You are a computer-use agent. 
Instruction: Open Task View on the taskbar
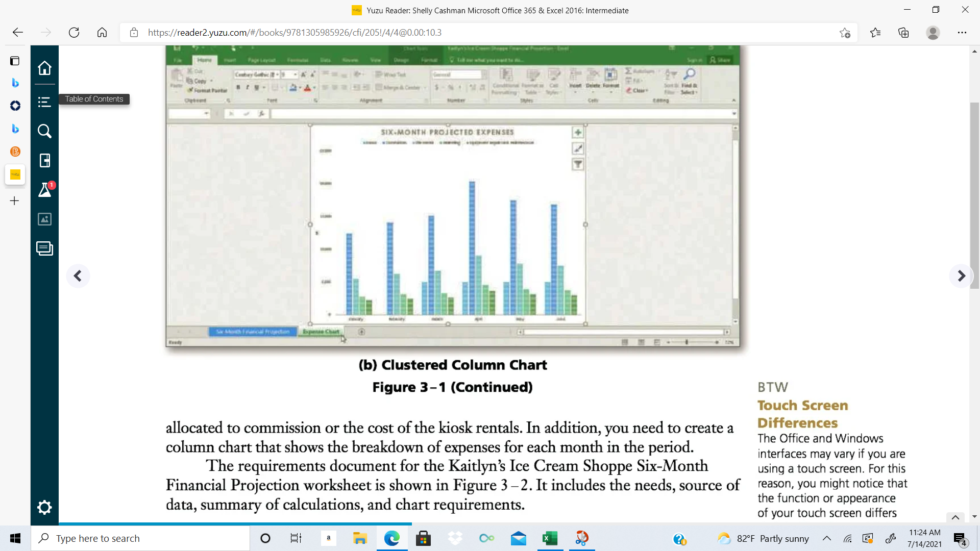coord(296,538)
